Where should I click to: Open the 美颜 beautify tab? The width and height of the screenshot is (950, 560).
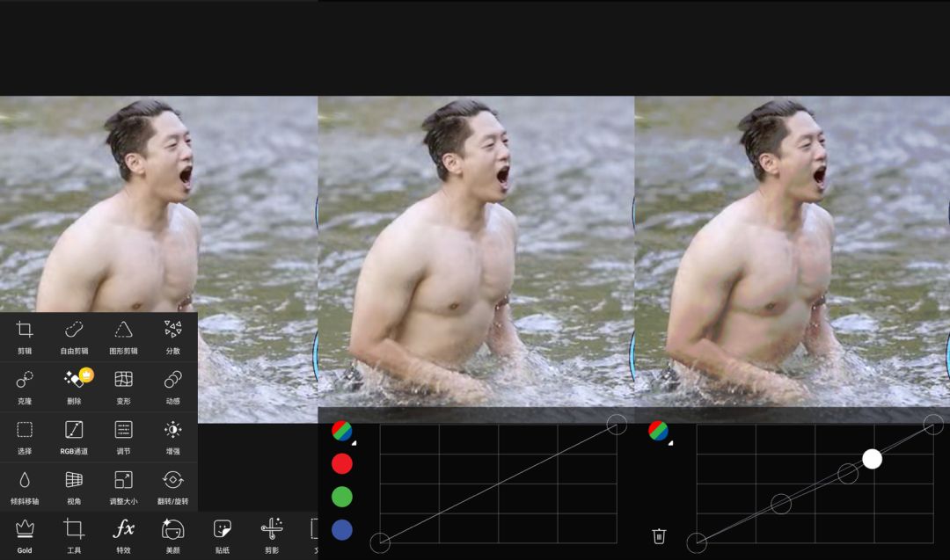coord(172,535)
